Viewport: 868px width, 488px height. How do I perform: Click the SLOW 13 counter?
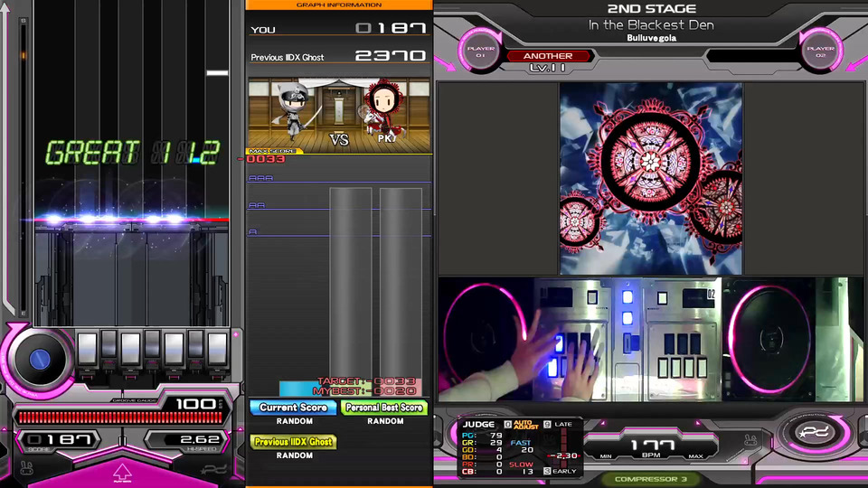522,468
